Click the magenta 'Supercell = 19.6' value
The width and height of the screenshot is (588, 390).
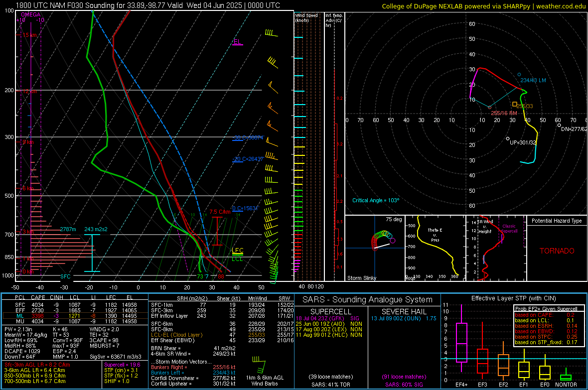(x=122, y=365)
